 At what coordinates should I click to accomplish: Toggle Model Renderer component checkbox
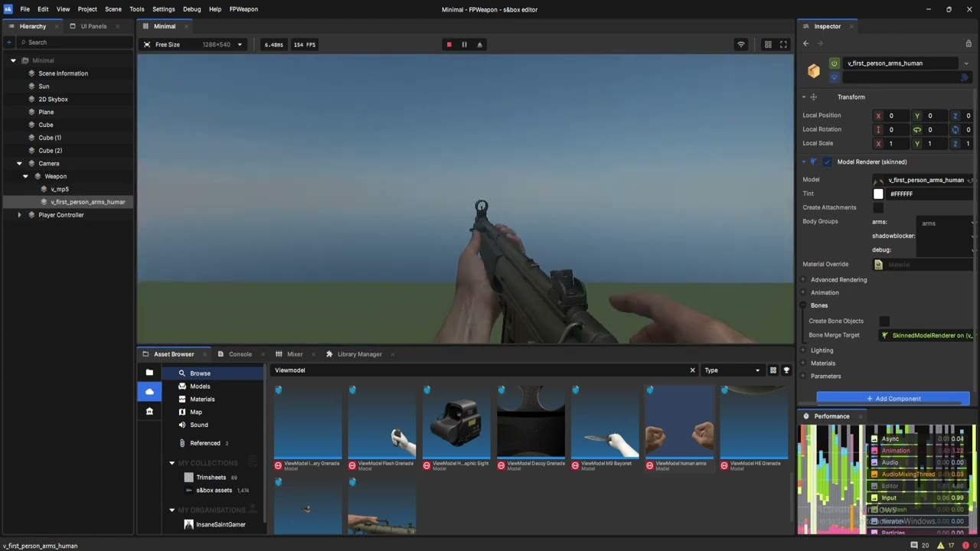pyautogui.click(x=827, y=161)
